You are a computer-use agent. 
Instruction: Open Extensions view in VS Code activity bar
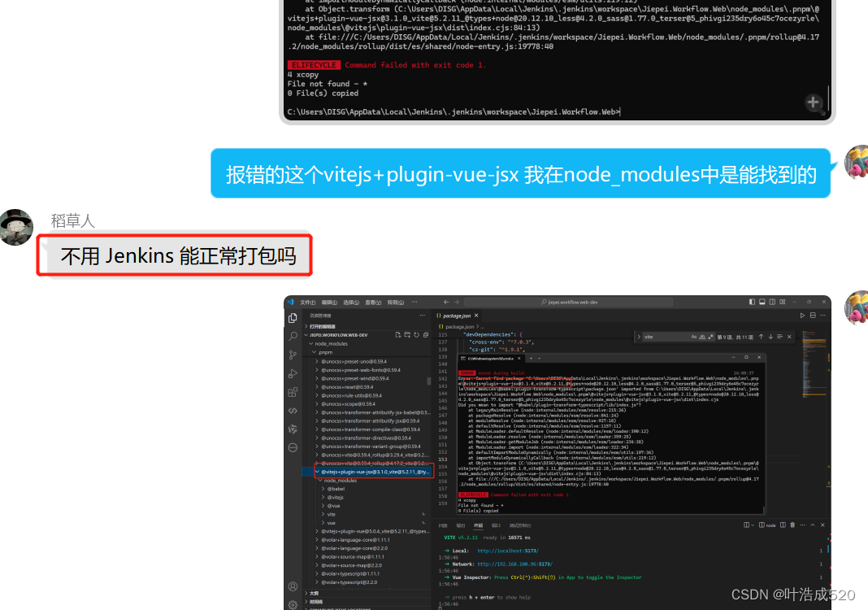tap(293, 392)
